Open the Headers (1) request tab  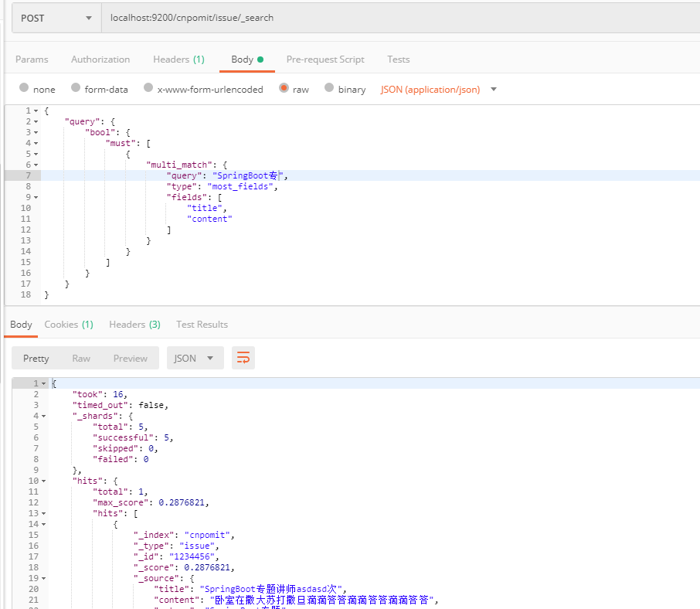click(x=178, y=60)
